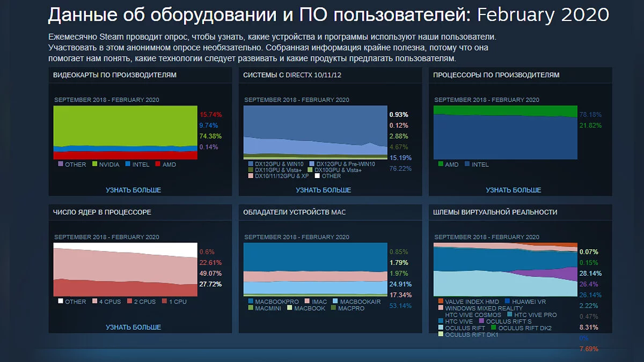644x362 pixels.
Task: Click the 78.18% value in processors panel
Action: (x=590, y=114)
